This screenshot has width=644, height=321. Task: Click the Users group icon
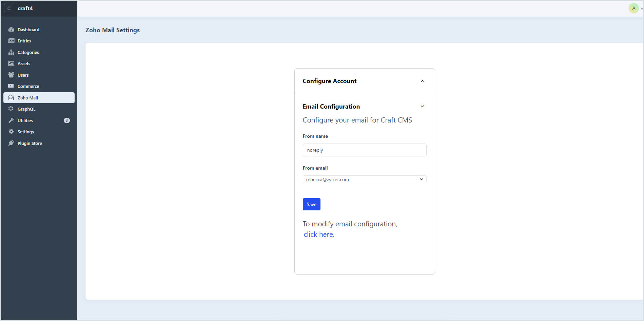11,75
